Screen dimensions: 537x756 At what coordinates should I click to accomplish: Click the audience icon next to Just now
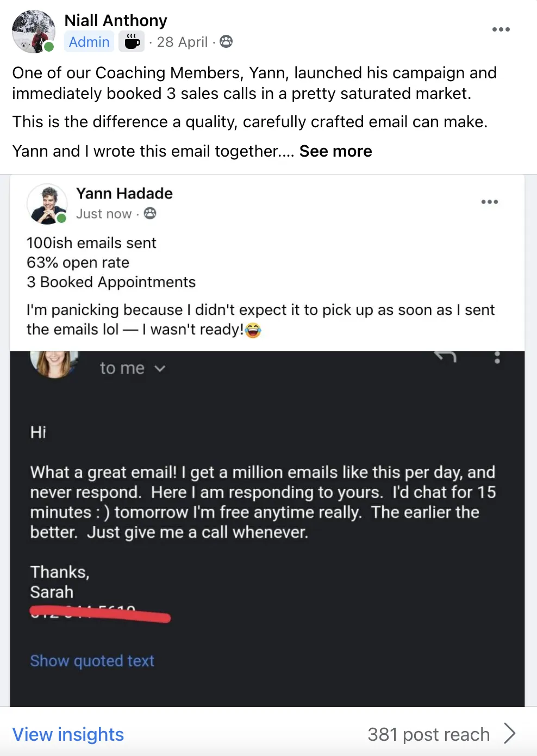tap(150, 213)
